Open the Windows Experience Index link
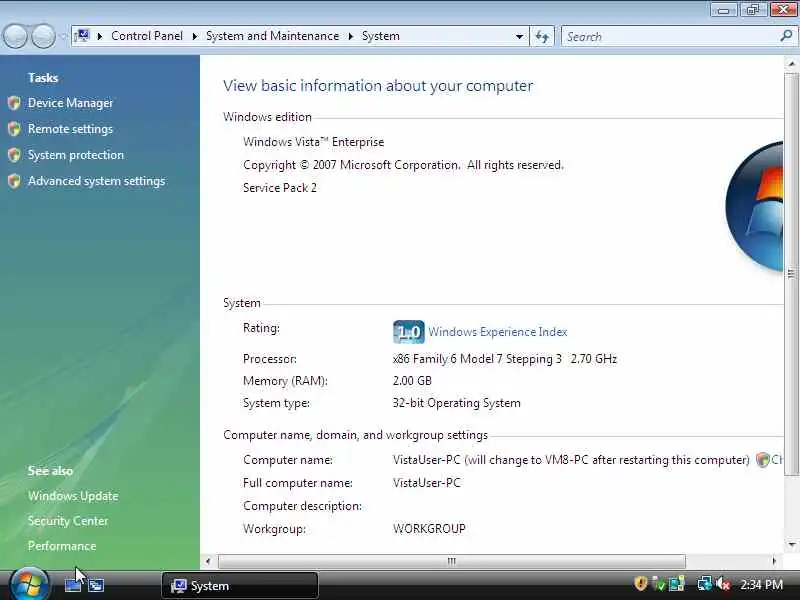800x600 pixels. (x=497, y=332)
